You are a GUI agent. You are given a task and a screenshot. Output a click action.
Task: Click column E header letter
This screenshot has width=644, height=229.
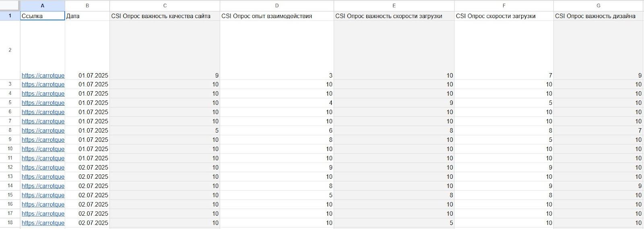point(394,6)
